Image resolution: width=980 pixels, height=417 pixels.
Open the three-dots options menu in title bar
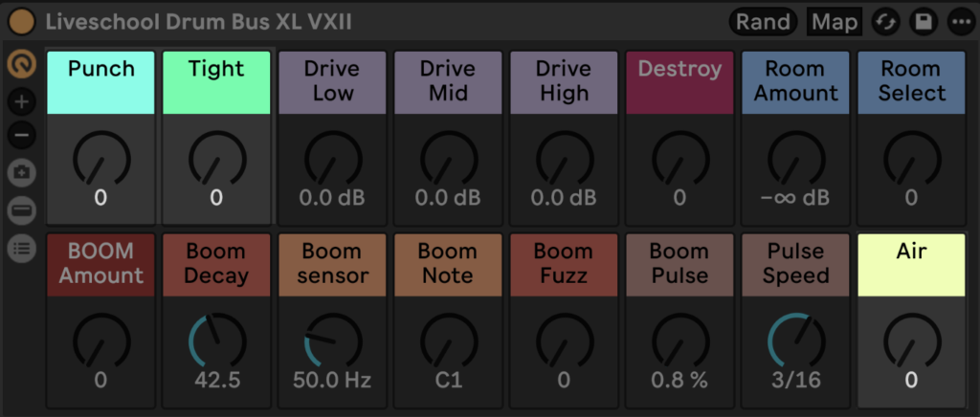coord(961,22)
